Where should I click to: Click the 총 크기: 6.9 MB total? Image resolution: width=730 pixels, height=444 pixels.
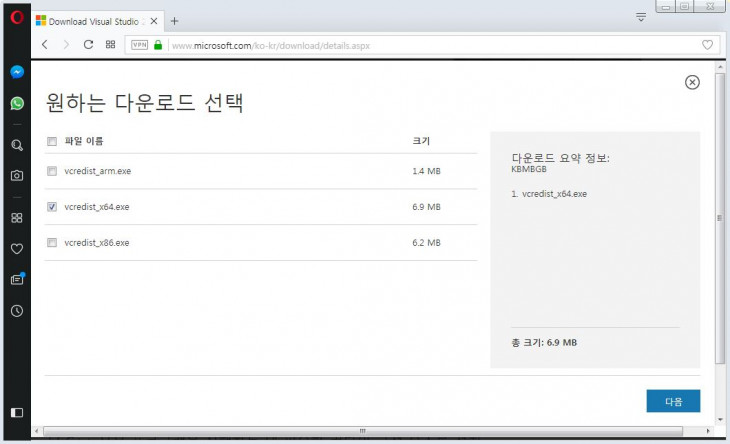pos(544,343)
